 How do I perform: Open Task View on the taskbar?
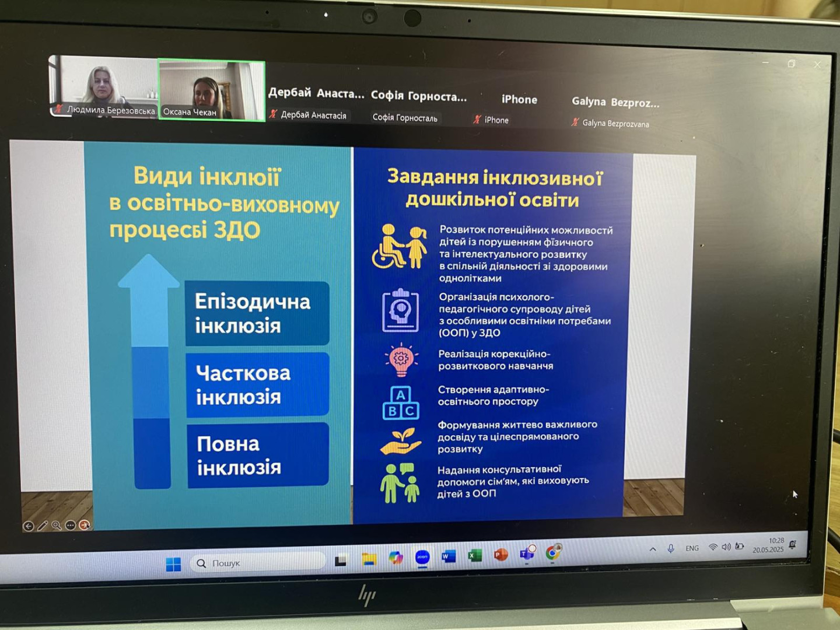click(x=341, y=561)
